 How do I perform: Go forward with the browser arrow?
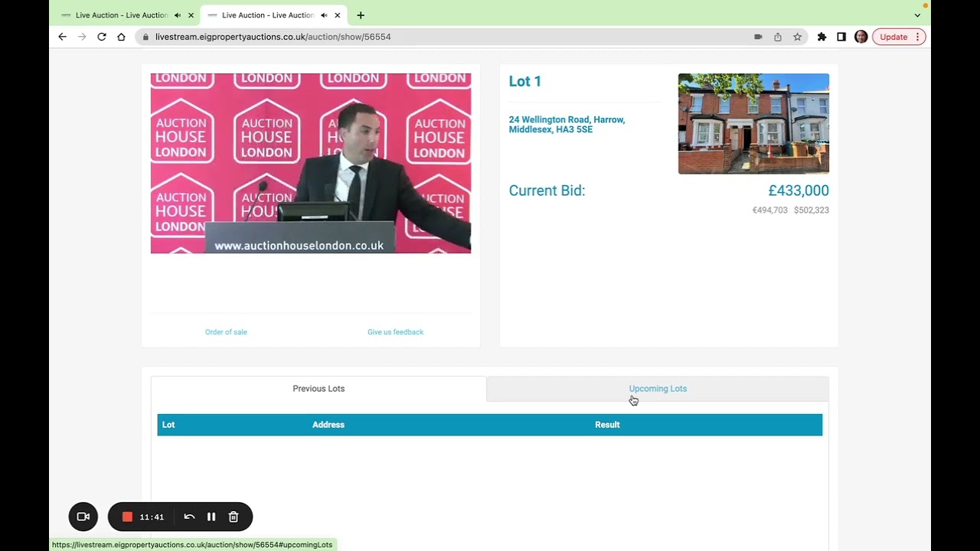click(82, 37)
